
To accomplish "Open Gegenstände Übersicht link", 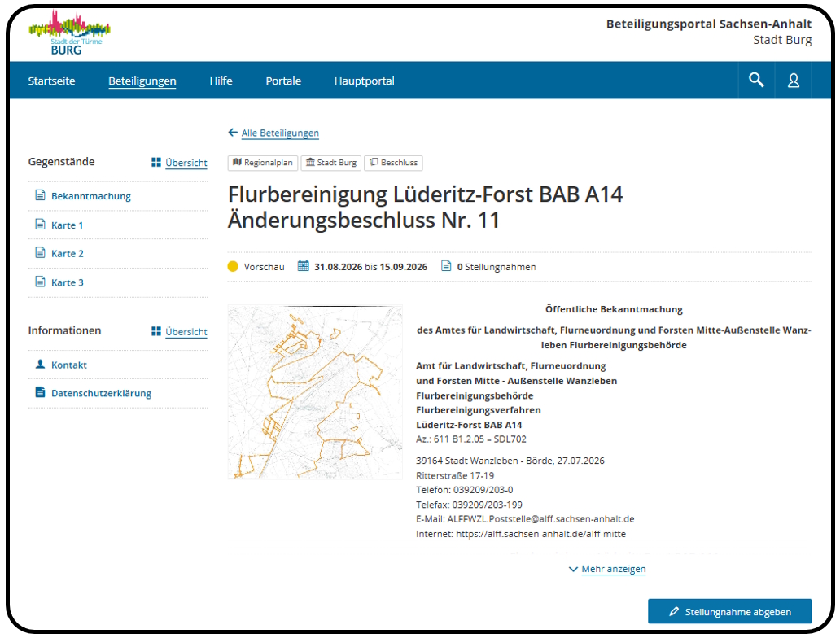I will click(186, 163).
